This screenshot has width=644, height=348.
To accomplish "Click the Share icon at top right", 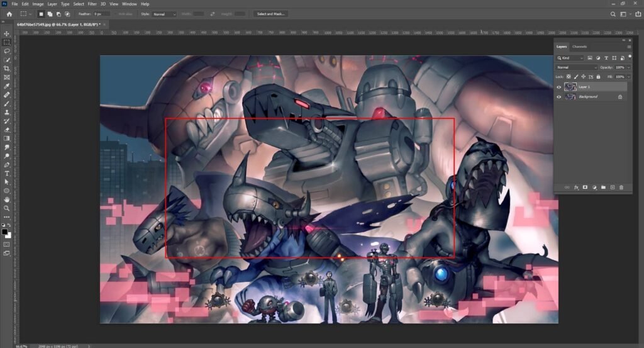I will 638,14.
